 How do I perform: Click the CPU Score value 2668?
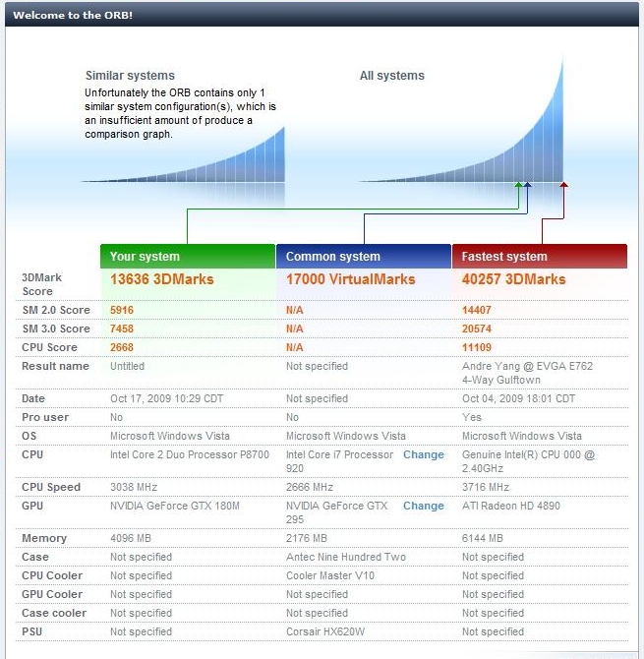(x=122, y=347)
